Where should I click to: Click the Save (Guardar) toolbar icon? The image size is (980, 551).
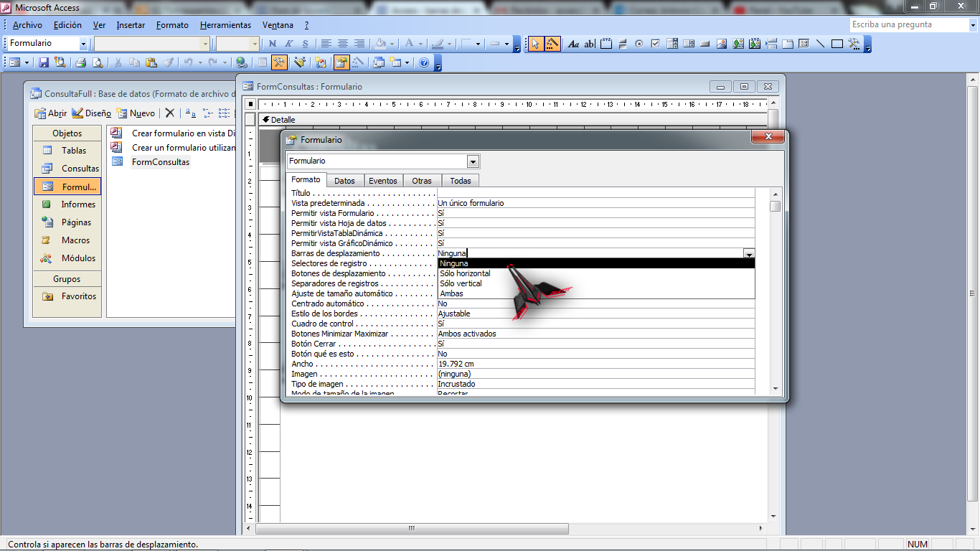pyautogui.click(x=44, y=62)
